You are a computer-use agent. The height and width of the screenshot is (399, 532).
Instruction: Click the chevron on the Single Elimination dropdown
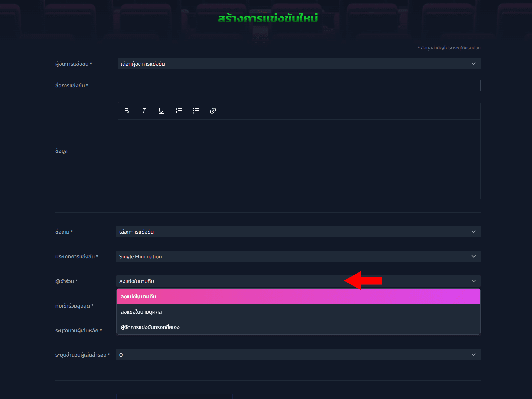tap(474, 256)
